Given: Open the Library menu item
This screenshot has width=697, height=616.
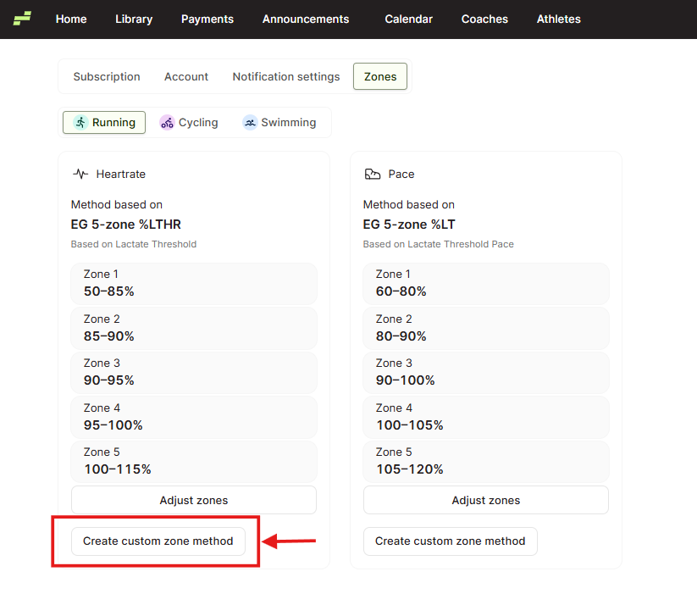Looking at the screenshot, I should [134, 19].
